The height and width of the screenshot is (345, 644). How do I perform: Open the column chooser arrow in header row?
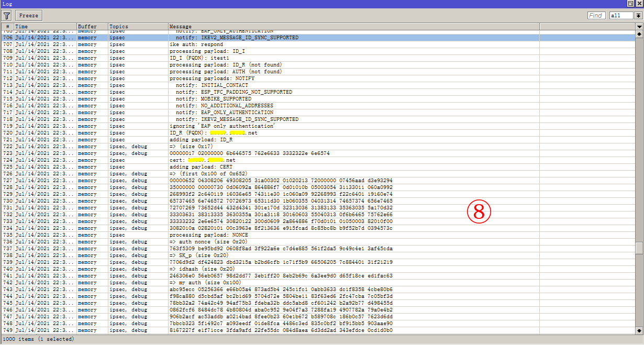640,26
